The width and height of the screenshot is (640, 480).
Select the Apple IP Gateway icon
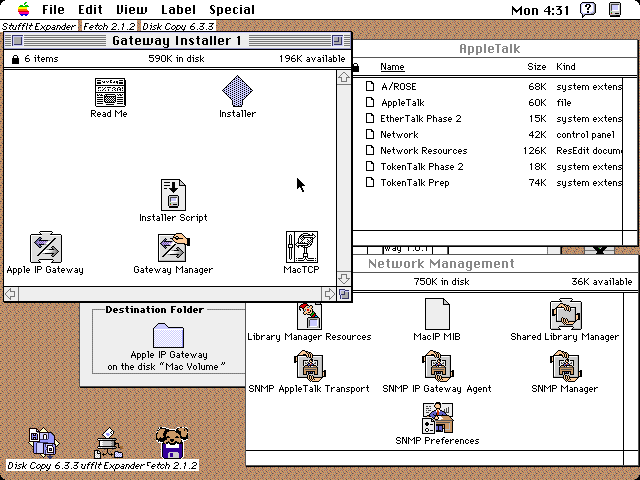[46, 247]
